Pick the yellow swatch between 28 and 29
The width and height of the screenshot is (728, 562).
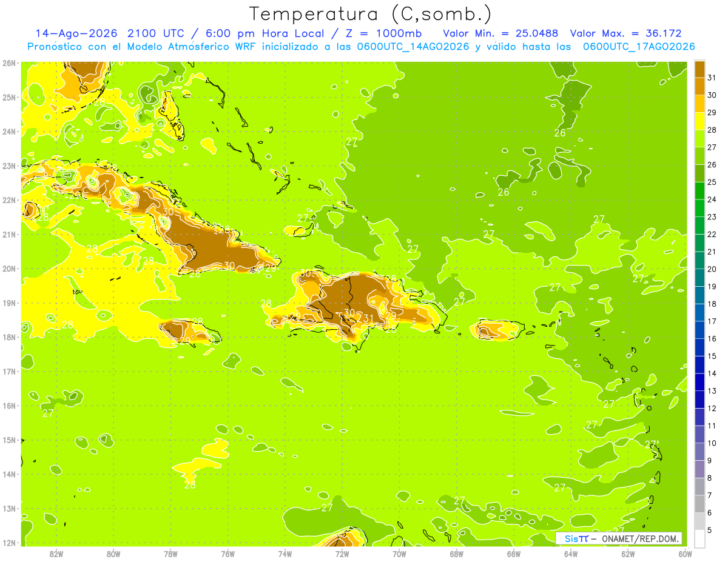point(699,121)
